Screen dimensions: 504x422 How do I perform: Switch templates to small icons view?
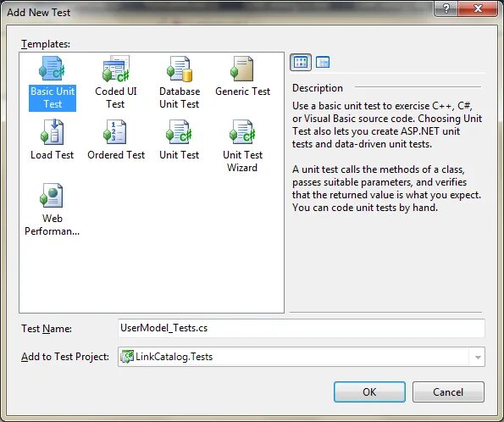point(323,62)
